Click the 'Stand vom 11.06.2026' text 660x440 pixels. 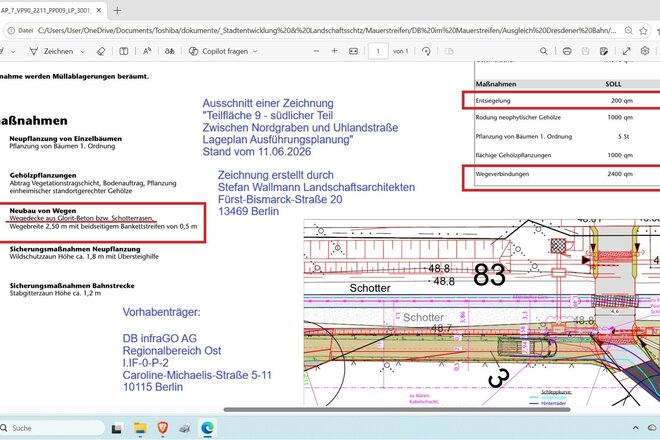click(x=257, y=152)
